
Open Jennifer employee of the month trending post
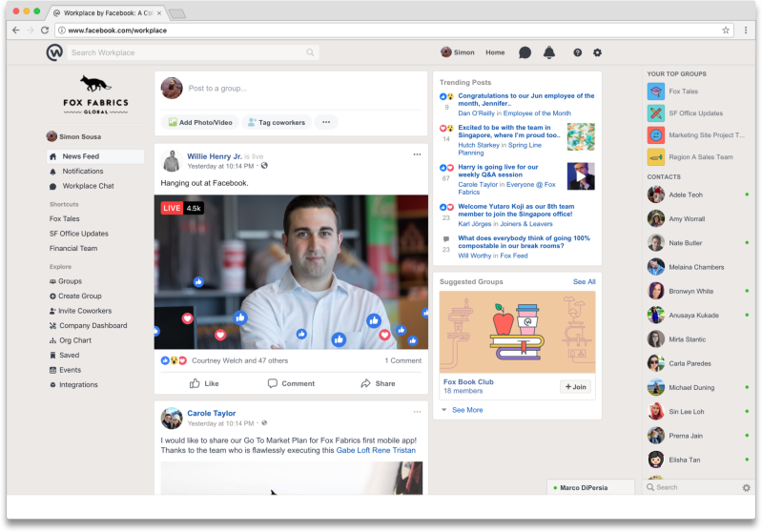[x=525, y=99]
